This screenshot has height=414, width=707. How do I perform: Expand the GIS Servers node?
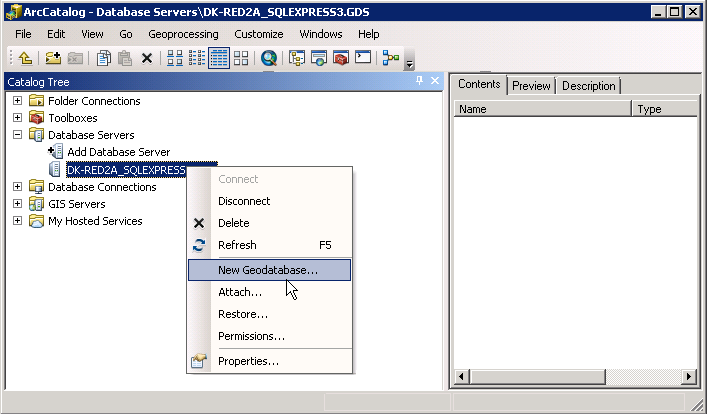[17, 203]
